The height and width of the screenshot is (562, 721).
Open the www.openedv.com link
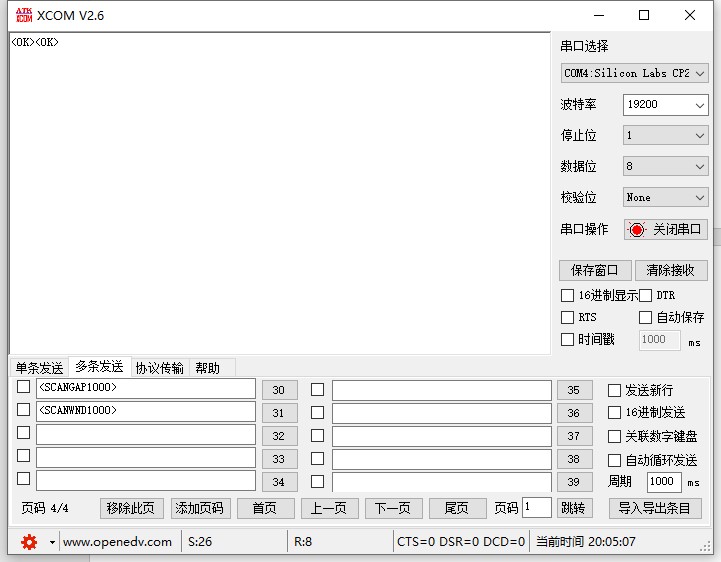pyautogui.click(x=117, y=542)
